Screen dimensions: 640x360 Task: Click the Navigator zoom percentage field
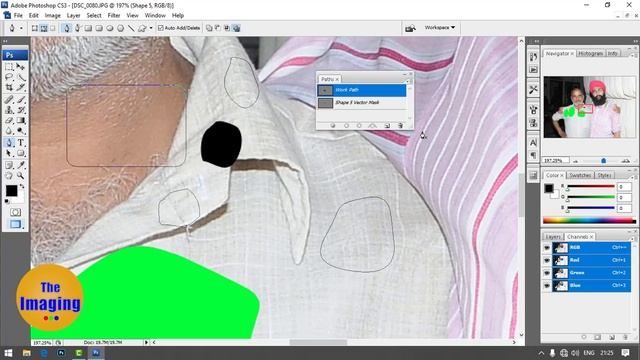tap(555, 161)
